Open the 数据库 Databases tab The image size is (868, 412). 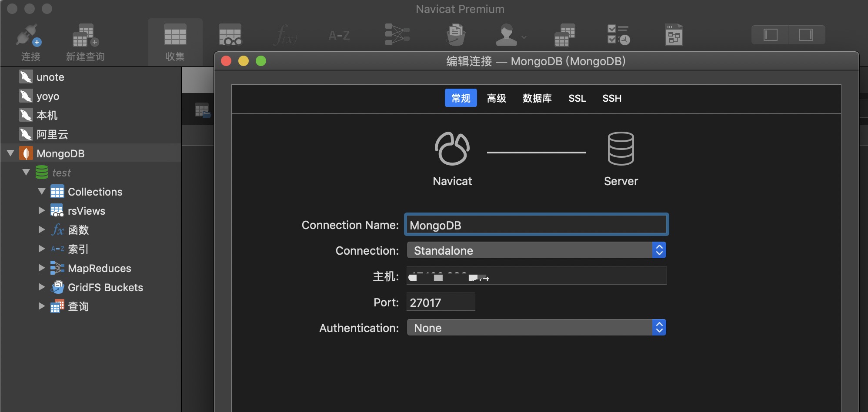click(x=537, y=98)
